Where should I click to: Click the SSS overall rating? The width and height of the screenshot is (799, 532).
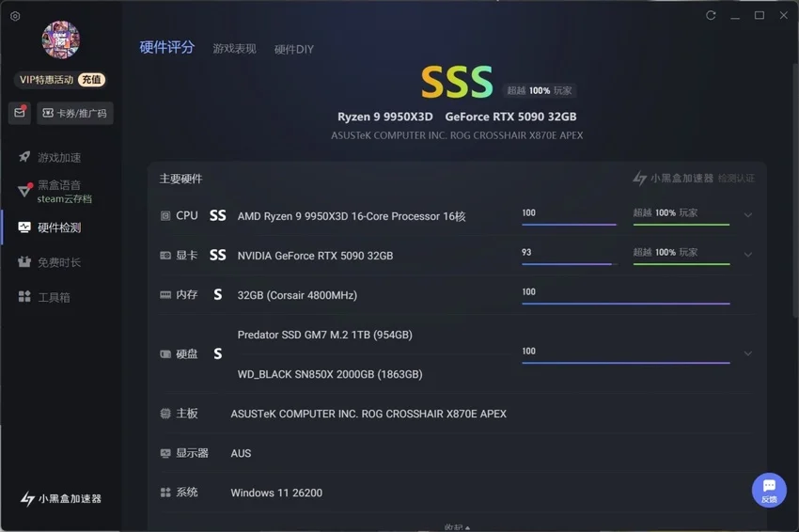pyautogui.click(x=457, y=82)
